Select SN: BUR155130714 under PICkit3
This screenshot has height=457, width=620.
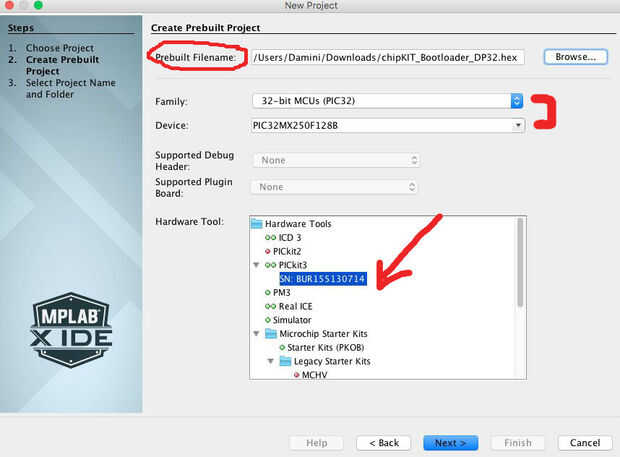click(323, 279)
